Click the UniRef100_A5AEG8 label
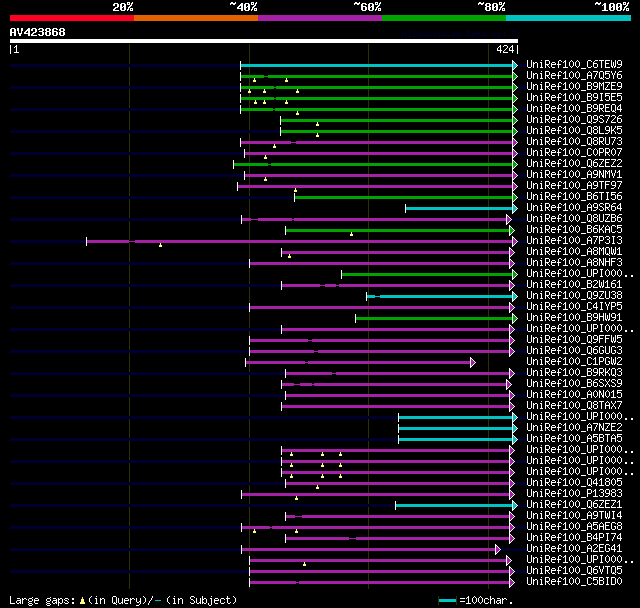Screen dimensions: 640x608 pos(574,527)
